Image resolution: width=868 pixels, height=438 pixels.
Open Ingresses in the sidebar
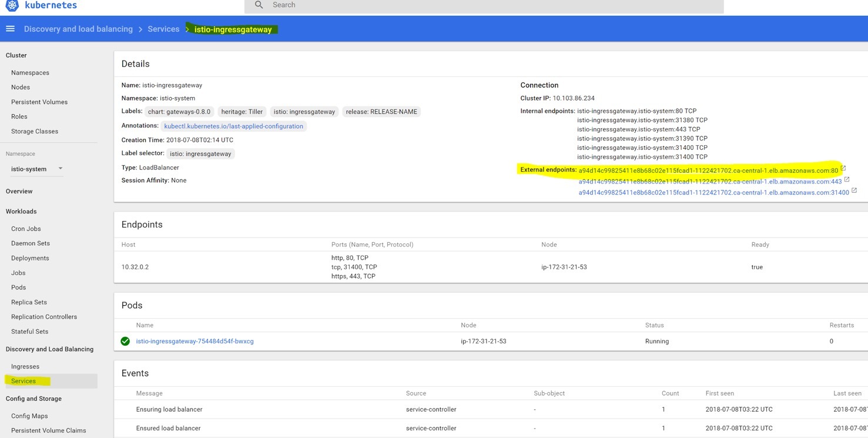[25, 366]
